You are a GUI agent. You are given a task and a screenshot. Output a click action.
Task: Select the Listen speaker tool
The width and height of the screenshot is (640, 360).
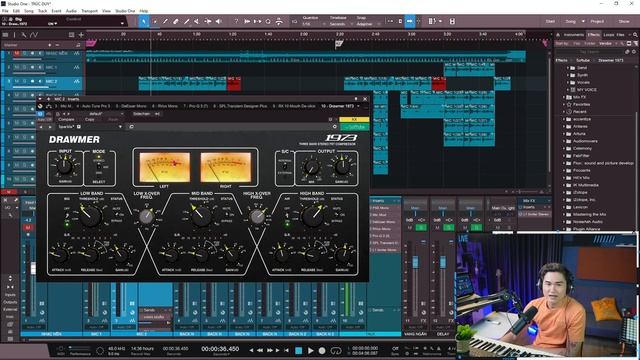point(218,21)
